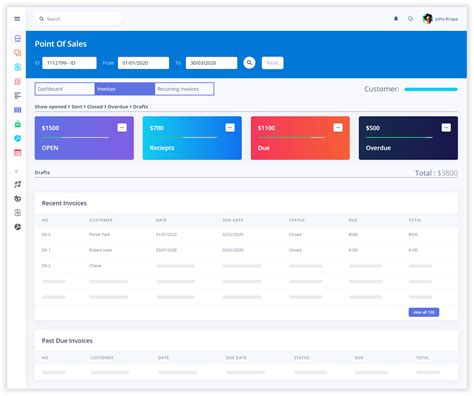Collapse the $1500 OPEN card
The height and width of the screenshot is (396, 474).
click(x=122, y=128)
